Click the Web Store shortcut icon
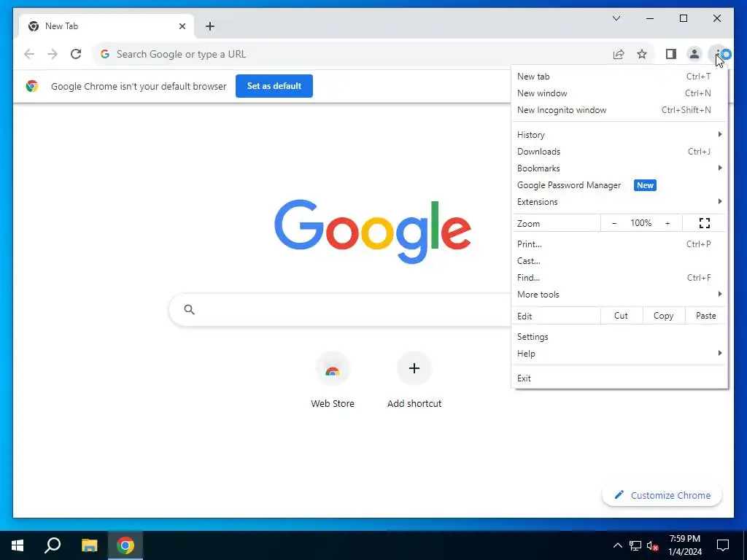Screen dimensions: 747x560 pos(333,368)
